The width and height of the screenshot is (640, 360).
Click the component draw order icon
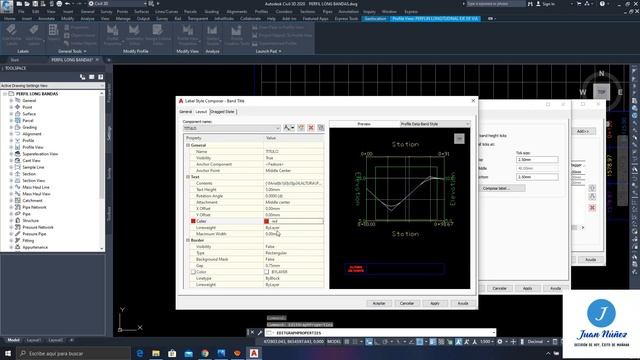coord(321,128)
